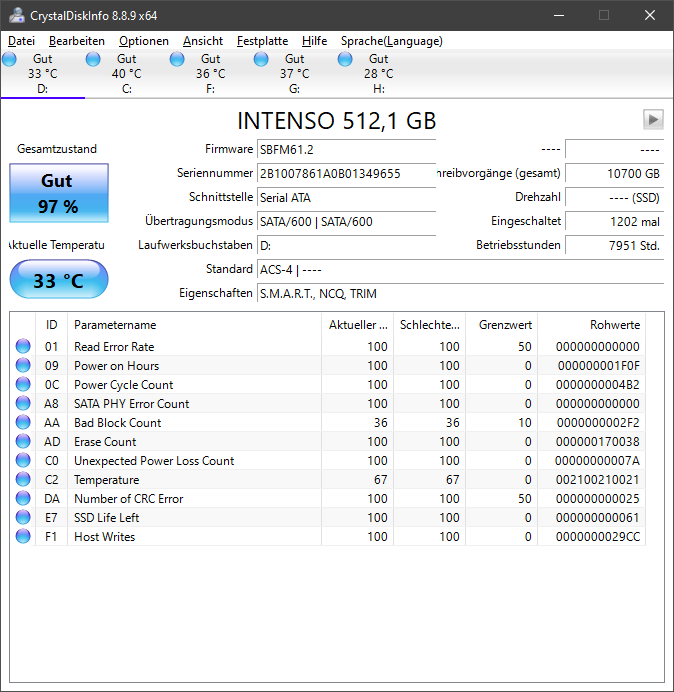Image resolution: width=674 pixels, height=692 pixels.
Task: Click the Parametername column header
Action: [x=195, y=325]
